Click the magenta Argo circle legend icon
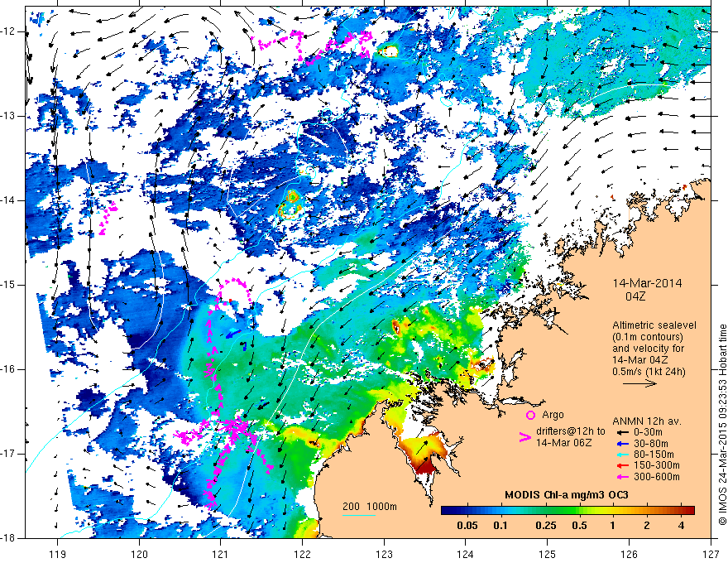This screenshot has height=563, width=728. pos(530,416)
